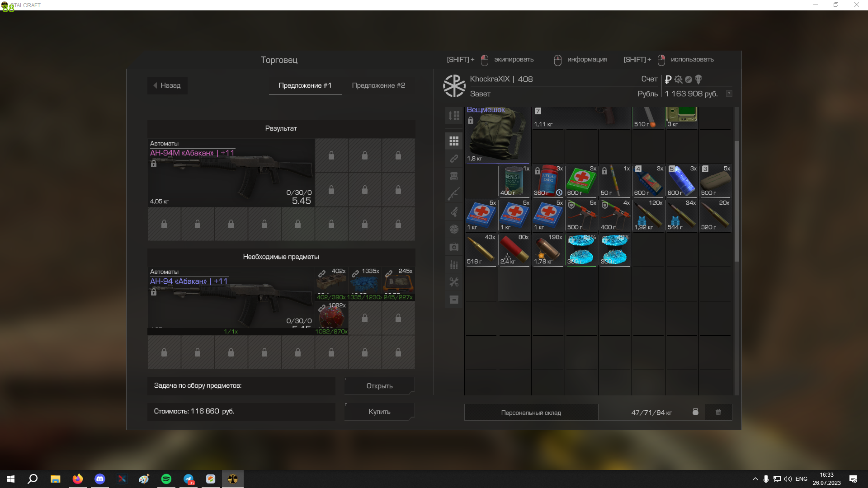This screenshot has width=868, height=488.
Task: Select the ruble currency icon in account
Action: click(x=668, y=80)
